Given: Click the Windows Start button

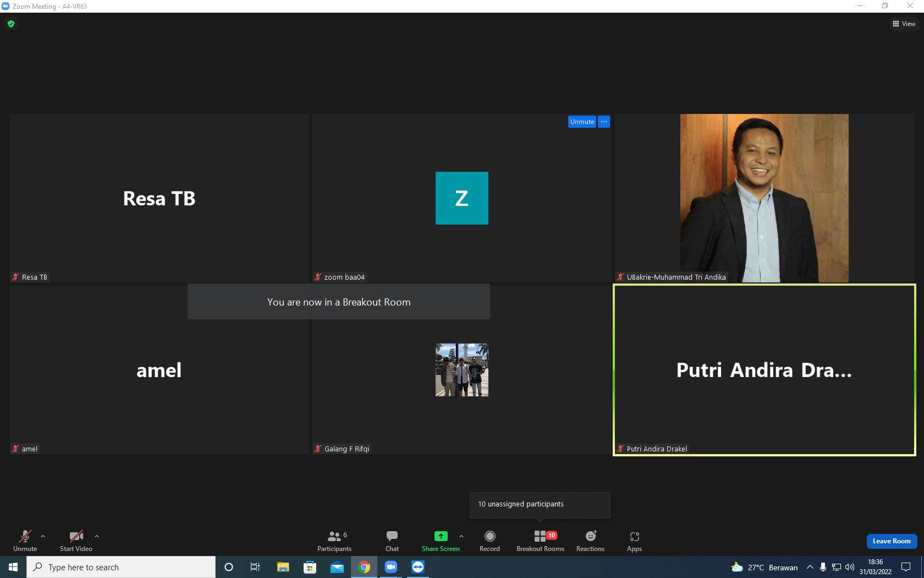Looking at the screenshot, I should (x=13, y=567).
